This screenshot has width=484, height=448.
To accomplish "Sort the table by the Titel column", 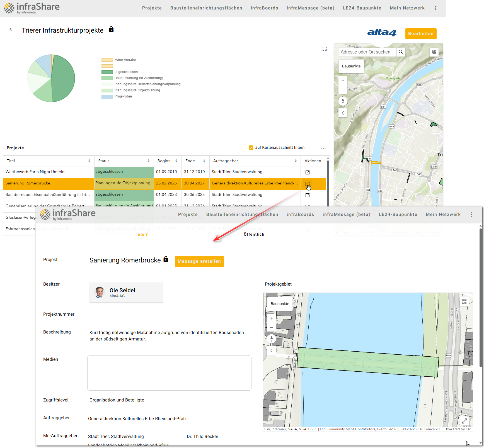I will click(x=89, y=161).
